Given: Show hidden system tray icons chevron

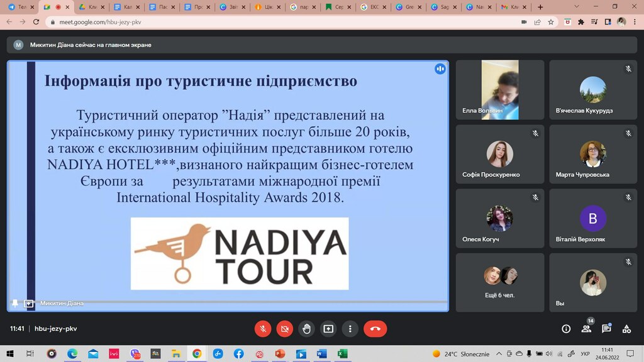Looking at the screenshot, I should point(499,354).
